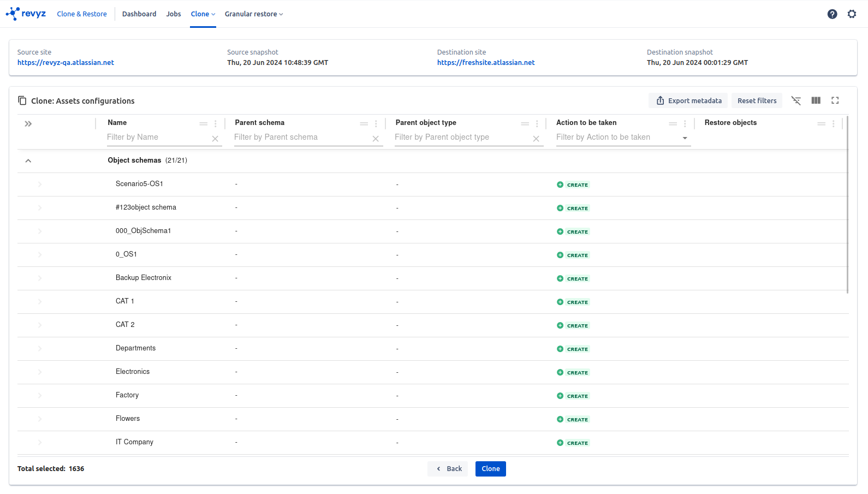Open the settings gear icon
Image resolution: width=868 pixels, height=494 pixels.
[x=852, y=14]
